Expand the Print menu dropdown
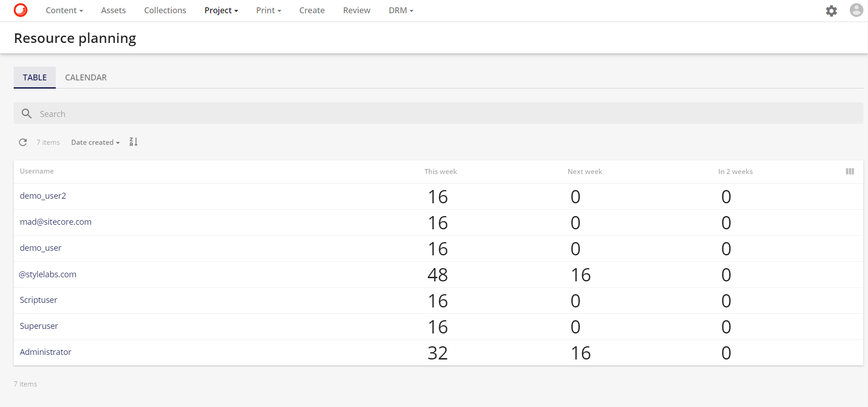The image size is (868, 407). pyautogui.click(x=268, y=11)
